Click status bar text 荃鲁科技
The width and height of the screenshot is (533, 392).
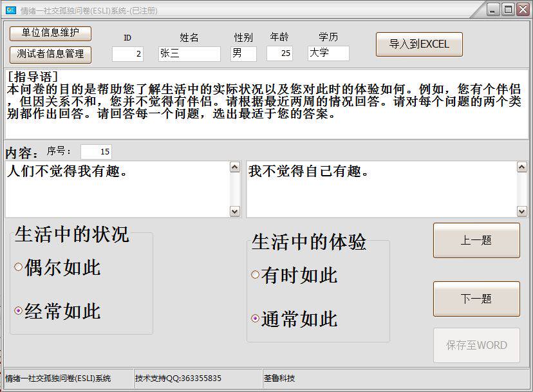click(x=279, y=378)
